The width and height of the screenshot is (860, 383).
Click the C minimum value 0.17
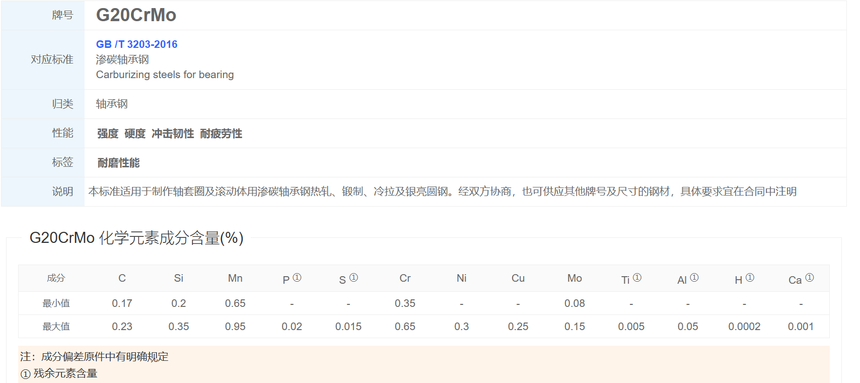(122, 303)
